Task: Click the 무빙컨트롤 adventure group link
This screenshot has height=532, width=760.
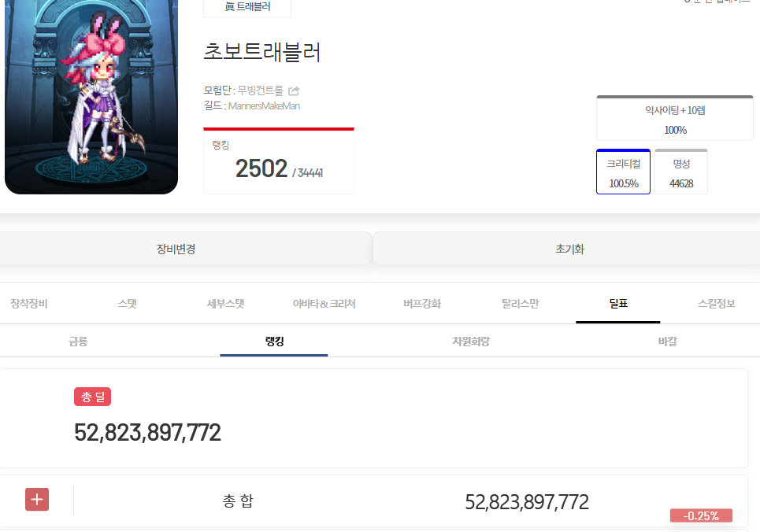Action: [x=260, y=91]
